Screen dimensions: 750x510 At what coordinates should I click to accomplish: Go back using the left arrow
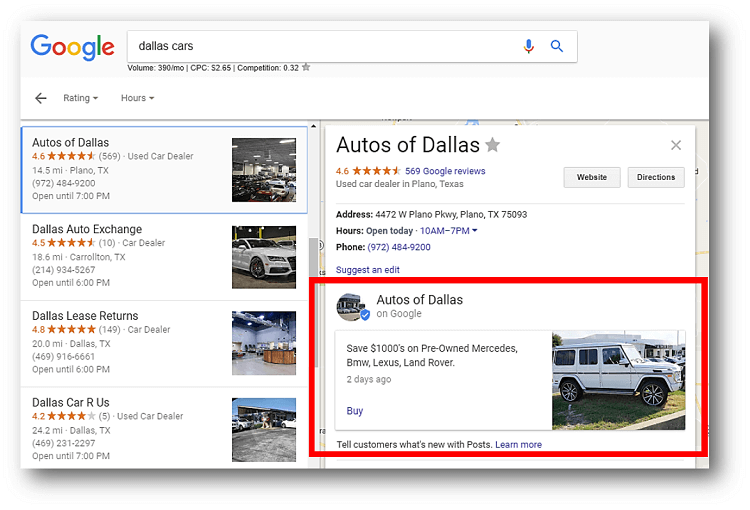41,98
